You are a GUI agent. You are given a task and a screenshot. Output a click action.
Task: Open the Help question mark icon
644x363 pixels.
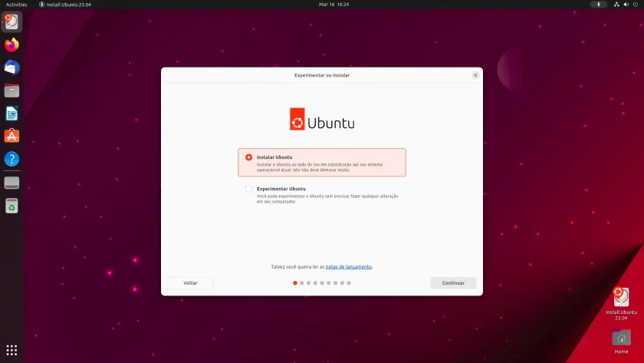click(11, 159)
